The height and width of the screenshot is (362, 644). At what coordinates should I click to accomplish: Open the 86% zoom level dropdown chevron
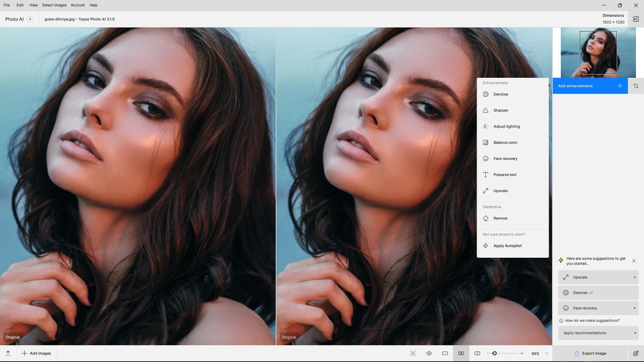(x=546, y=353)
